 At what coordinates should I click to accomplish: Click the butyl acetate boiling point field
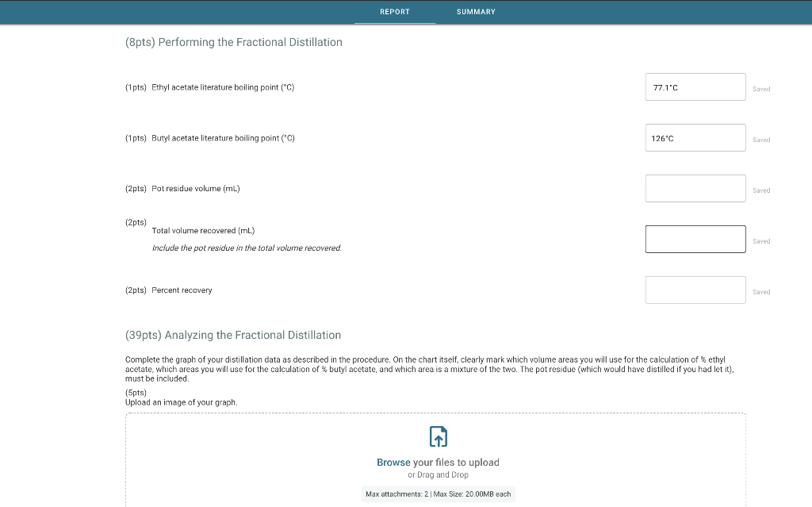[x=695, y=137]
